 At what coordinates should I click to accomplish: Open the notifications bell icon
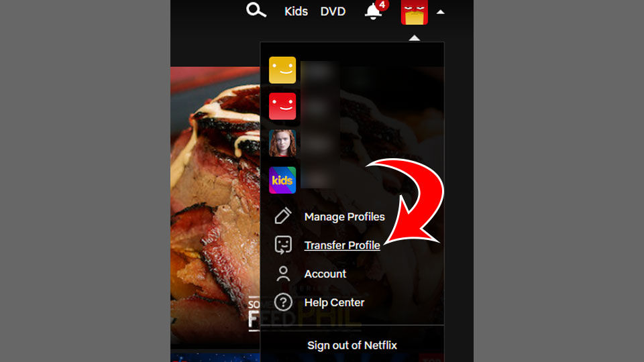coord(373,11)
